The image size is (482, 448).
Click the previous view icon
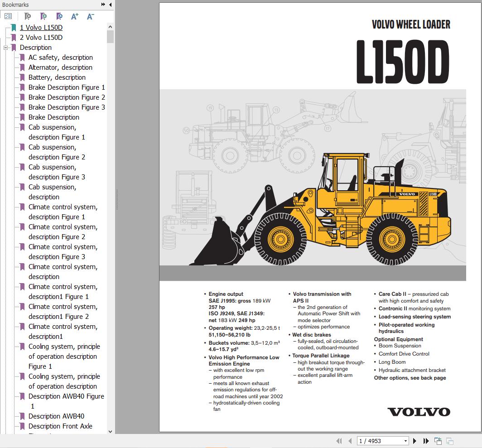(438, 440)
